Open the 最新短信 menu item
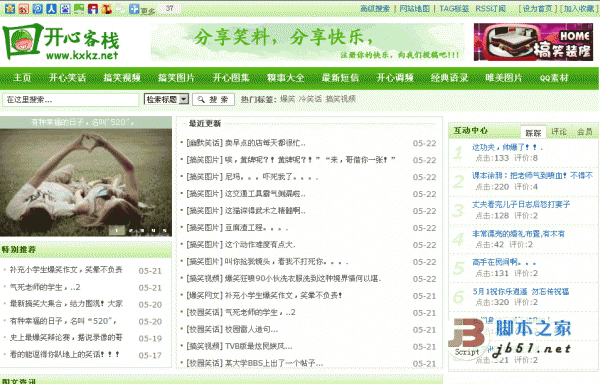The width and height of the screenshot is (600, 384). click(x=340, y=78)
